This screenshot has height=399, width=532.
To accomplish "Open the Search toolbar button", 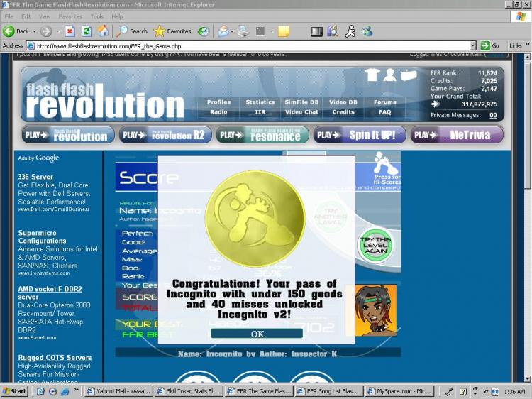I will (x=132, y=31).
